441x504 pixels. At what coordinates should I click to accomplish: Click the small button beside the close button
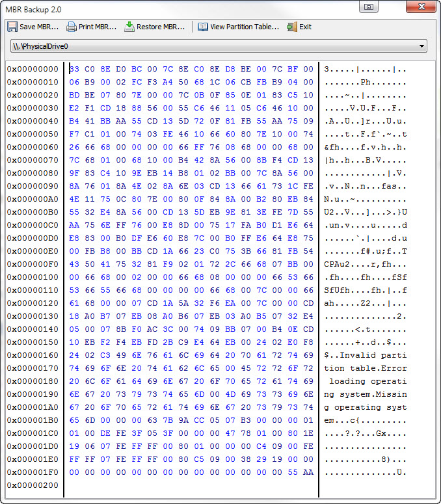369,7
